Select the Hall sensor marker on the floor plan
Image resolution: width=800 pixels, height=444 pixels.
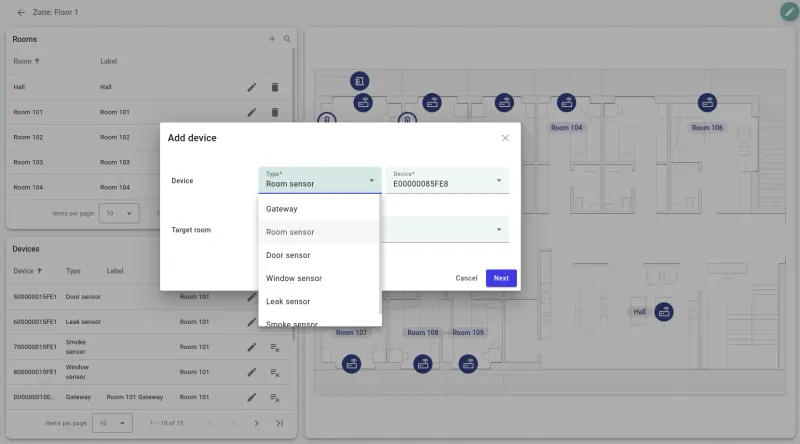click(664, 312)
